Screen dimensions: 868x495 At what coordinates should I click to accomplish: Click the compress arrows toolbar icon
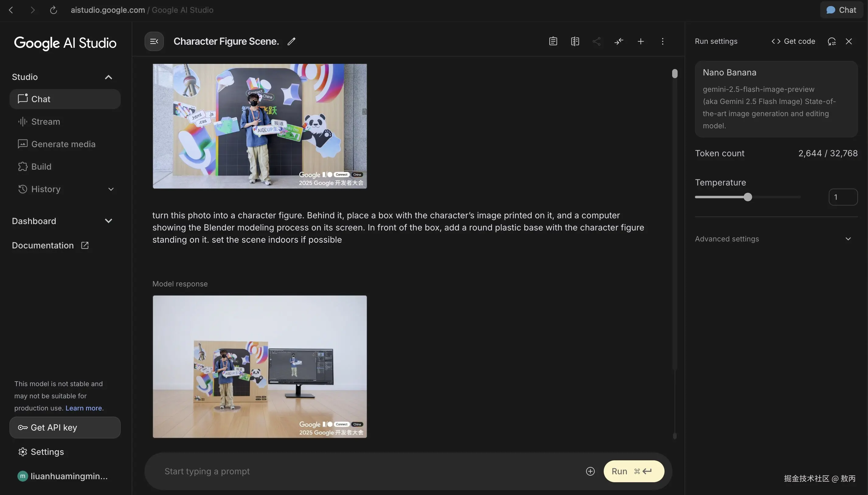tap(619, 41)
